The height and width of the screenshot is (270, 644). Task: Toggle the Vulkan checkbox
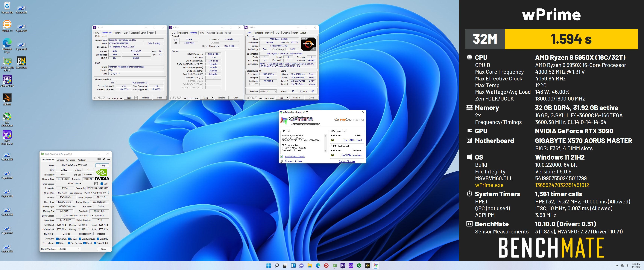(x=57, y=243)
